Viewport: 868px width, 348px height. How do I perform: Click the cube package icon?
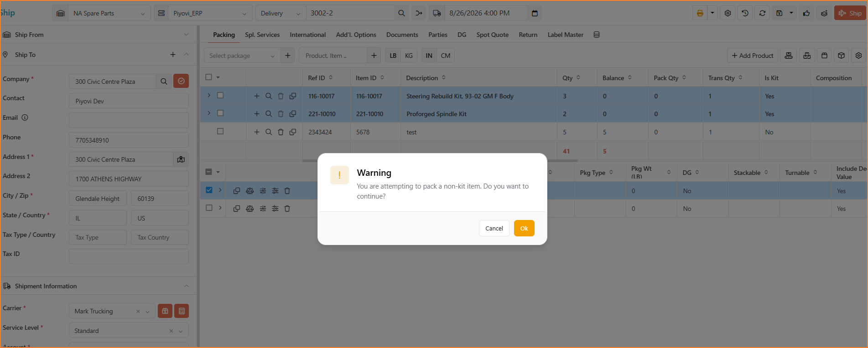(x=842, y=56)
